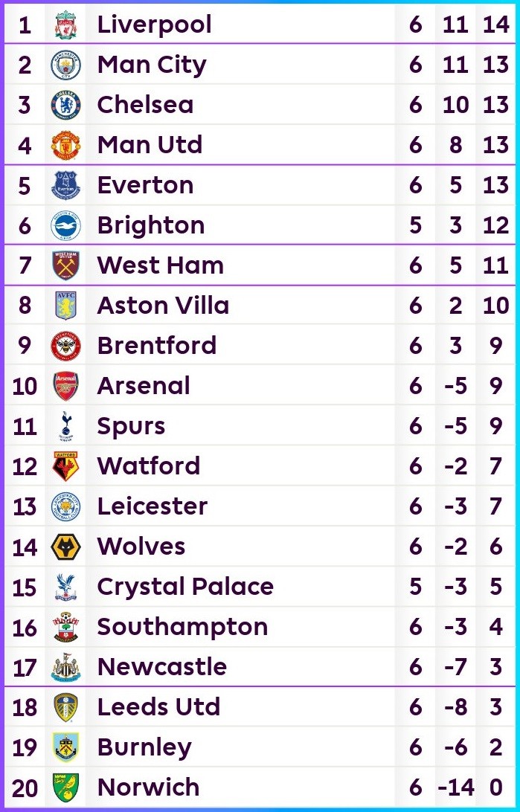Open the Burnley team name
The height and width of the screenshot is (812, 520).
pos(144,747)
